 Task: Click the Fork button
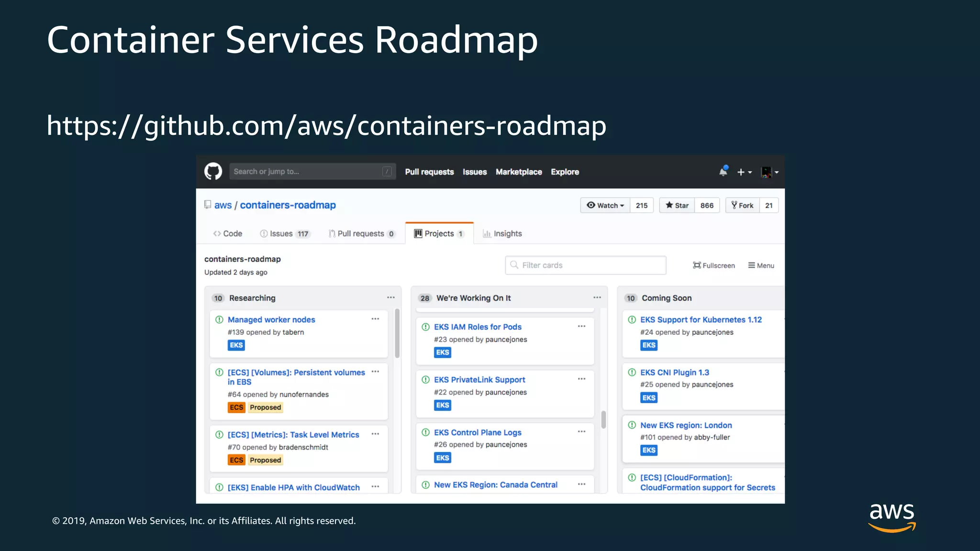(x=743, y=205)
